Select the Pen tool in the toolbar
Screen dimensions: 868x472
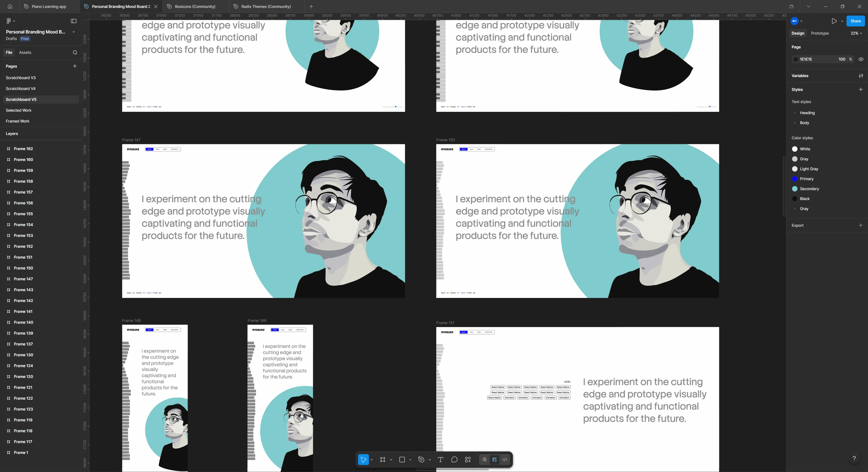[x=421, y=460]
